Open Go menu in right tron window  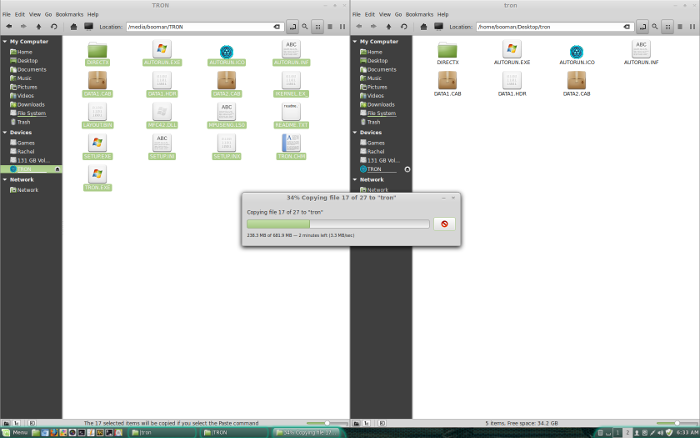[398, 14]
